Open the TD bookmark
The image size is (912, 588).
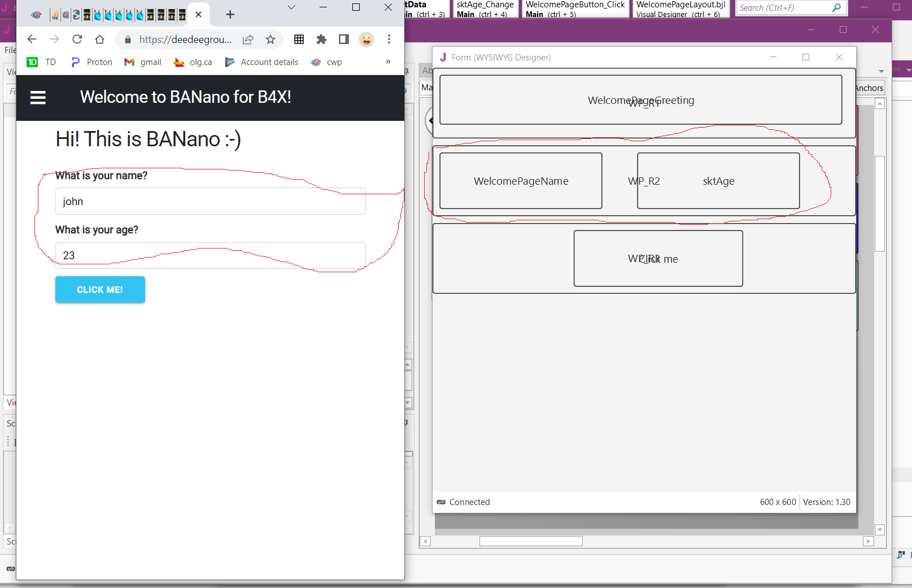[x=42, y=62]
